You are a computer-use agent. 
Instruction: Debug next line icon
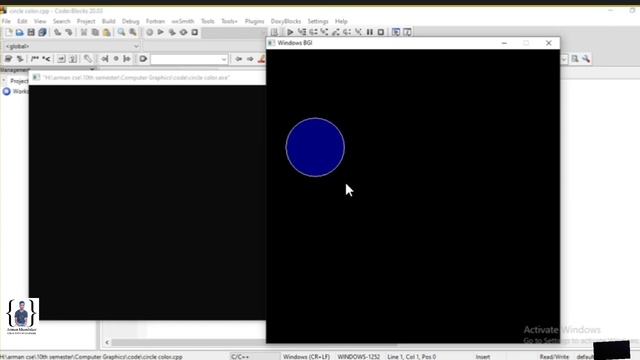point(313,32)
